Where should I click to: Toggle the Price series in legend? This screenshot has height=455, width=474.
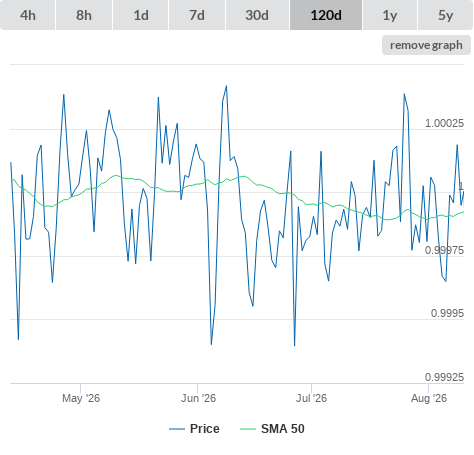point(205,429)
